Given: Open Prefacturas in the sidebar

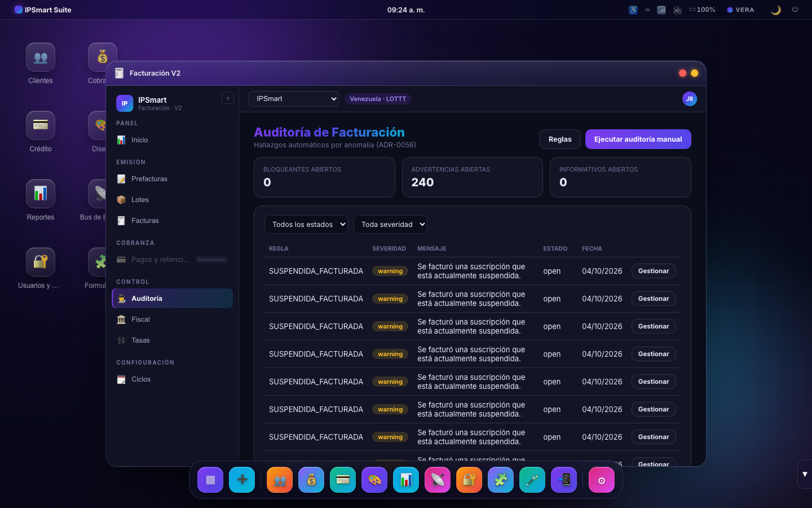Looking at the screenshot, I should pyautogui.click(x=173, y=179).
